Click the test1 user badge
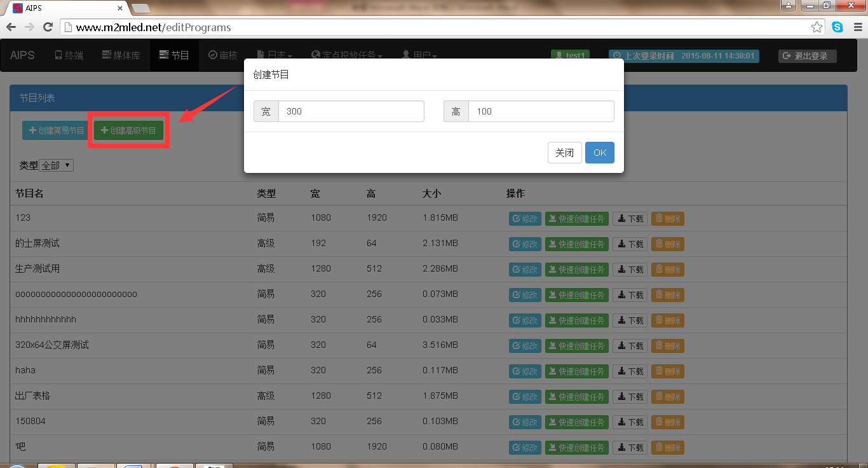868x468 pixels. pos(570,56)
